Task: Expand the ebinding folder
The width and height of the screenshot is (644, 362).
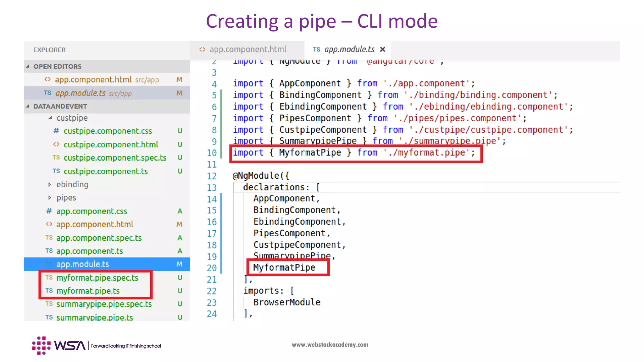Action: click(x=50, y=184)
